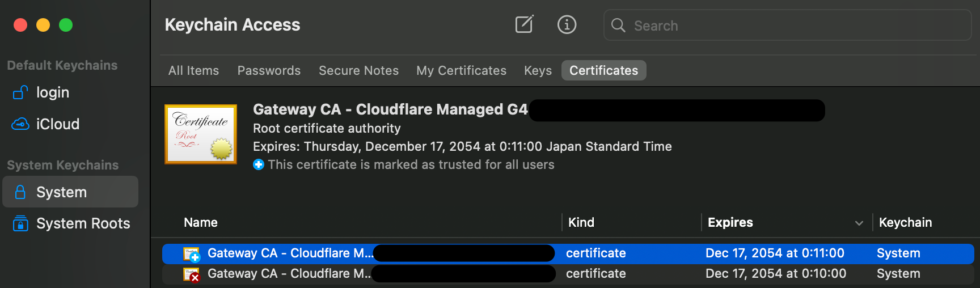This screenshot has height=288, width=980.
Task: Click the trusted certificate icon in first row
Action: 192,253
